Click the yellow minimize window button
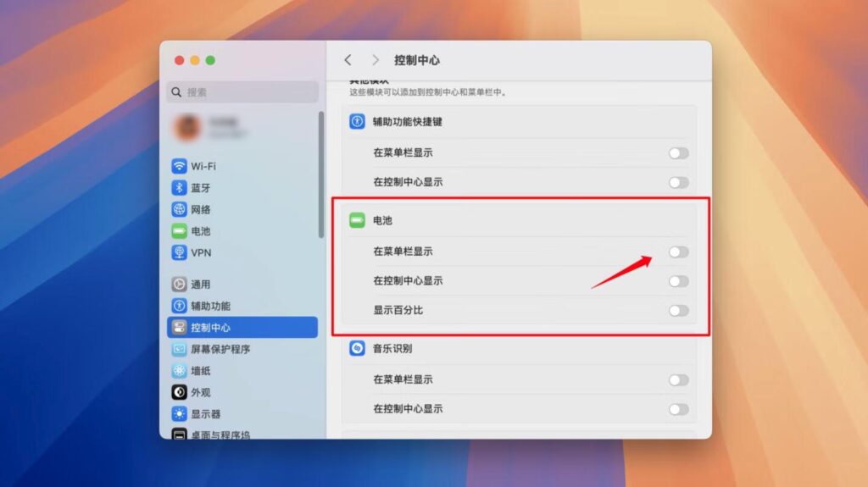 pos(195,60)
